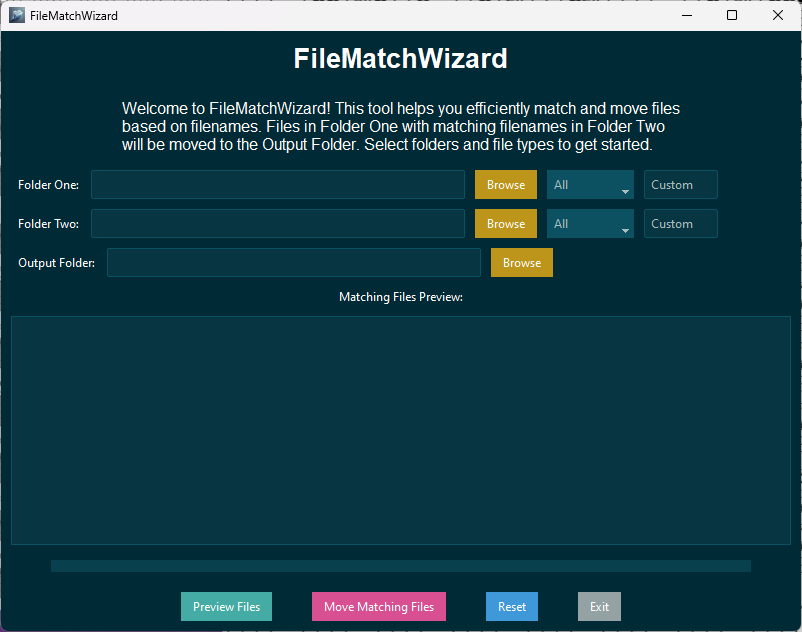Open the All file-type dropdown for Folder One
Screen dimensions: 802x632
tap(590, 184)
